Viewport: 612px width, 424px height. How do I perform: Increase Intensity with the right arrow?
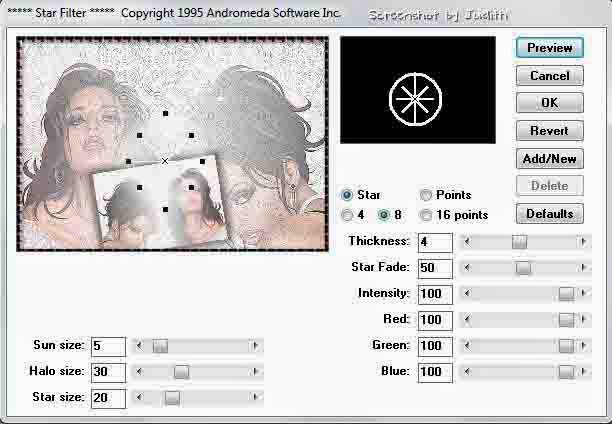pyautogui.click(x=584, y=294)
